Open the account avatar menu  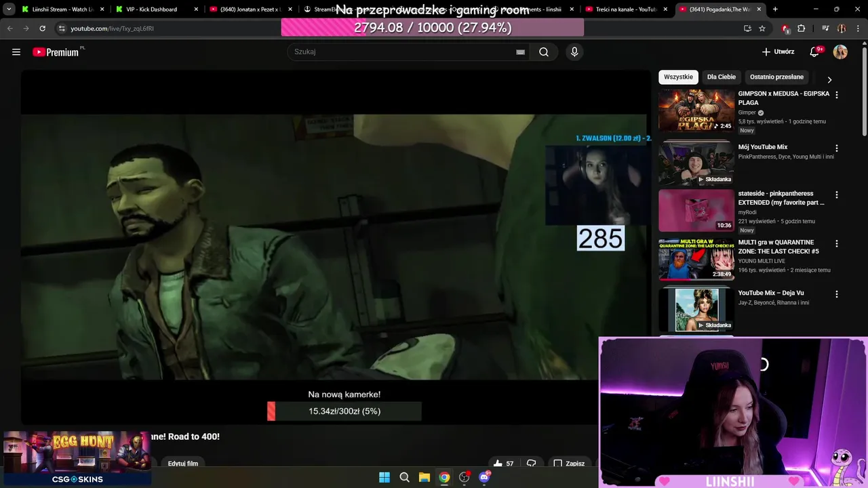(840, 52)
